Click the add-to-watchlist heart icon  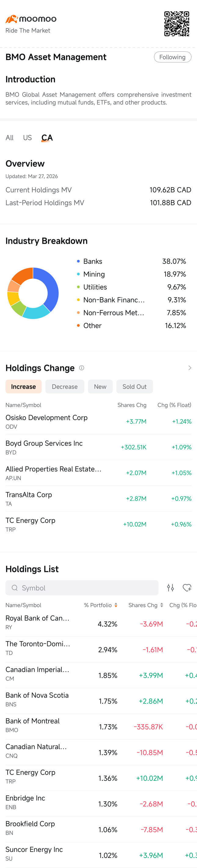click(x=187, y=588)
